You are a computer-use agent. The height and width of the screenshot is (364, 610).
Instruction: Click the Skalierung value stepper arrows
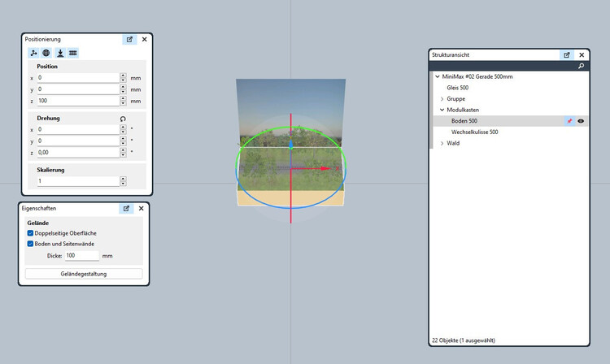click(x=123, y=181)
